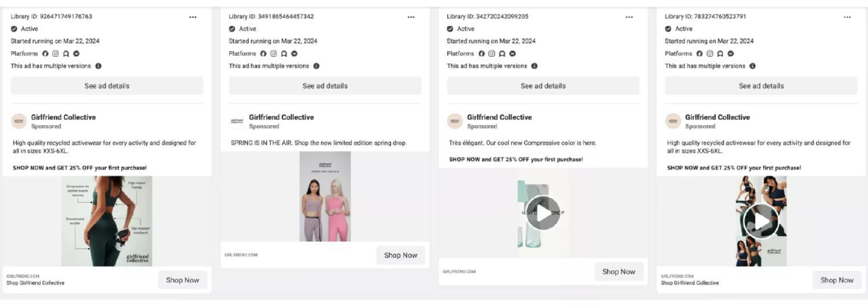Click Facebook platform icon on first ad
868x306 pixels.
tap(46, 54)
